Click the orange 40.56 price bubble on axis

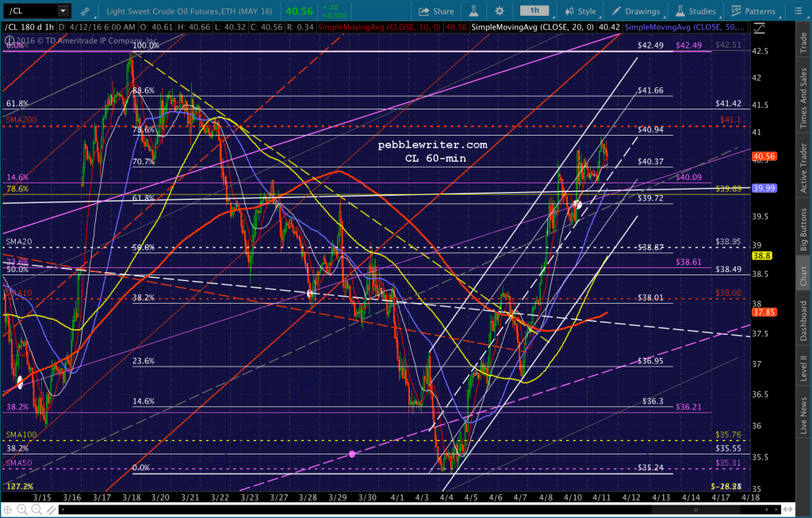(x=764, y=156)
